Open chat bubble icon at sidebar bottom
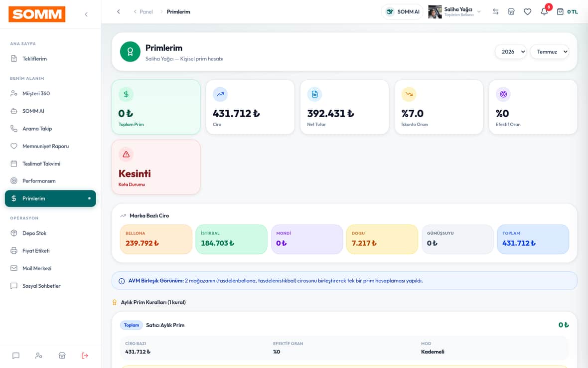This screenshot has width=588, height=368. coord(16,355)
